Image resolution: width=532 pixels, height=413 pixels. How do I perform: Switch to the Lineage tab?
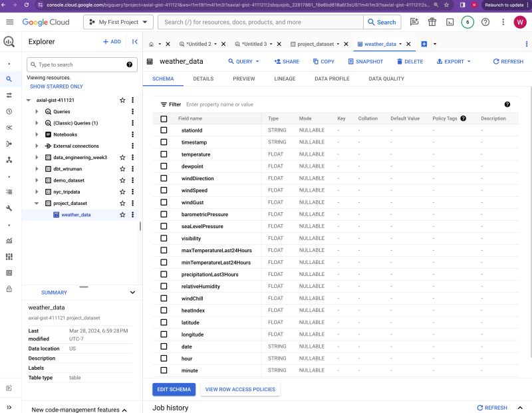coord(285,78)
